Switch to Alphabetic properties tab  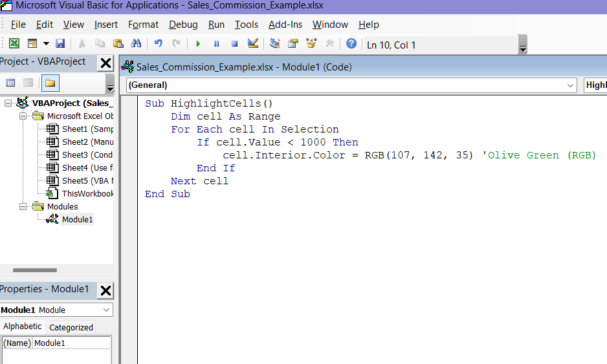[x=23, y=327]
